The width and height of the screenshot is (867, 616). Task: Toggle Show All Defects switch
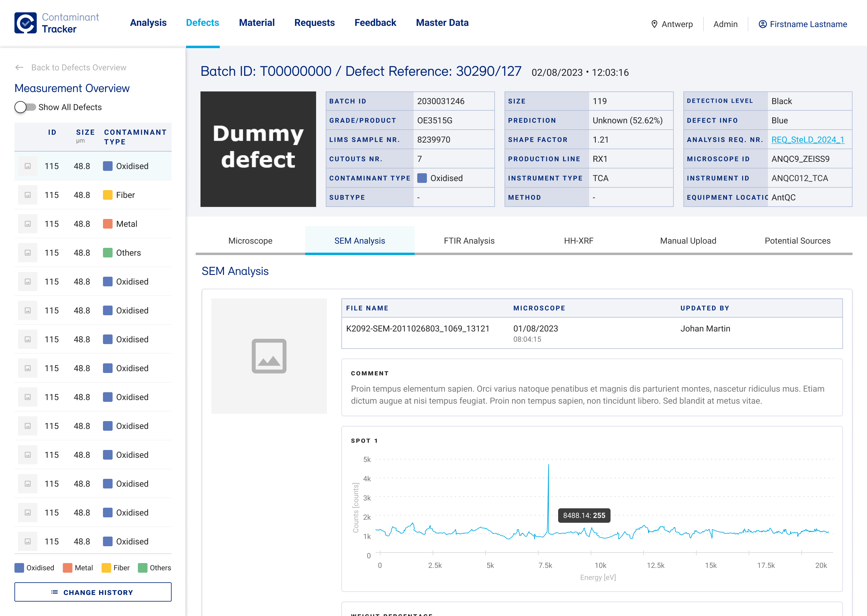[25, 107]
